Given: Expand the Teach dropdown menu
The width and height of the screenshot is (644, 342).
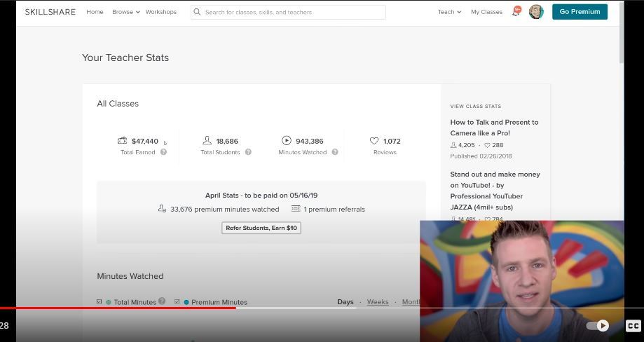Looking at the screenshot, I should click(x=449, y=12).
